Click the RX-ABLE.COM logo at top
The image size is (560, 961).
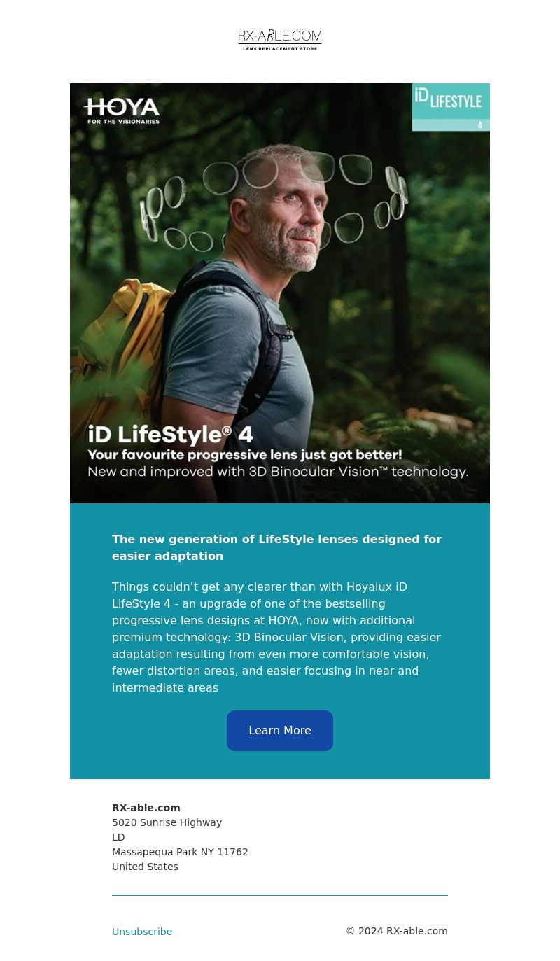pyautogui.click(x=280, y=39)
